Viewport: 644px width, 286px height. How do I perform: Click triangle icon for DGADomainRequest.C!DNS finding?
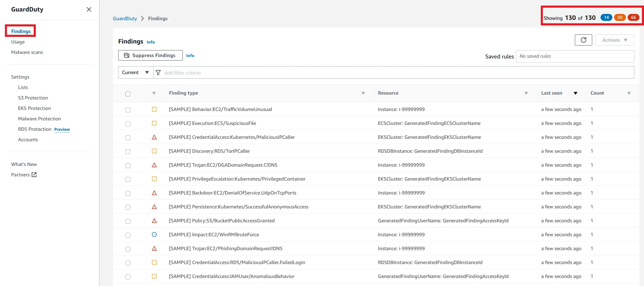(154, 165)
